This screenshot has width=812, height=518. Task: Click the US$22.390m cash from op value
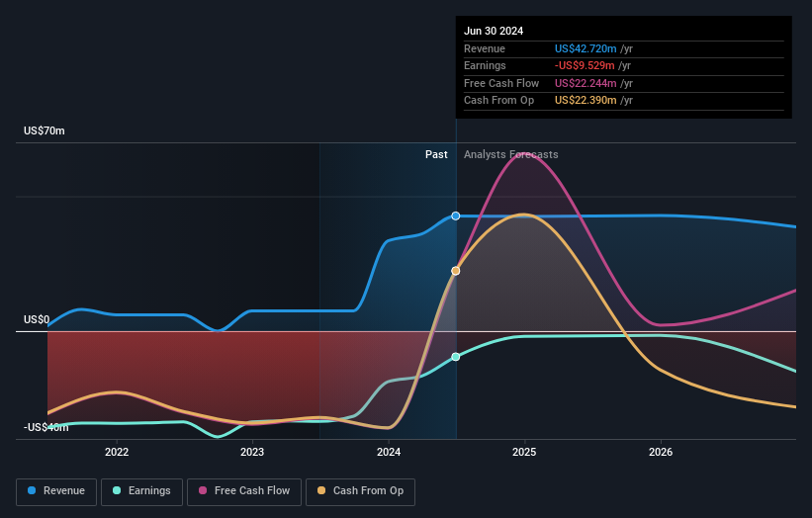(586, 101)
